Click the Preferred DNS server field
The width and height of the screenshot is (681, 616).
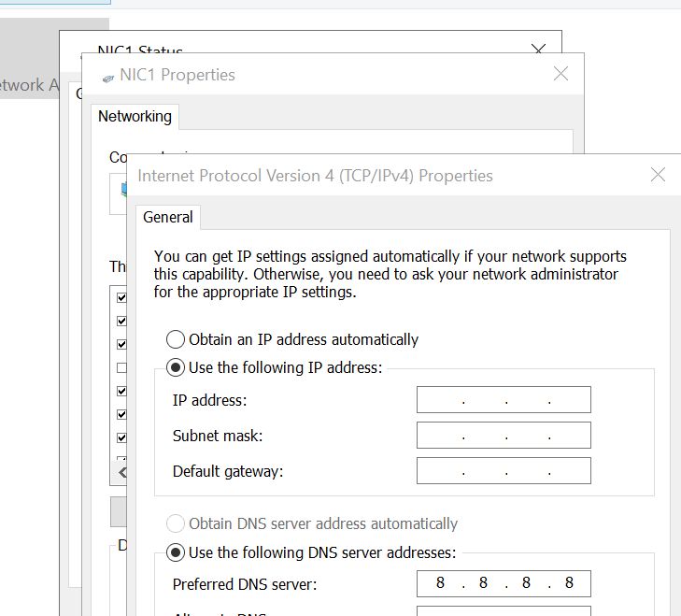coord(504,583)
